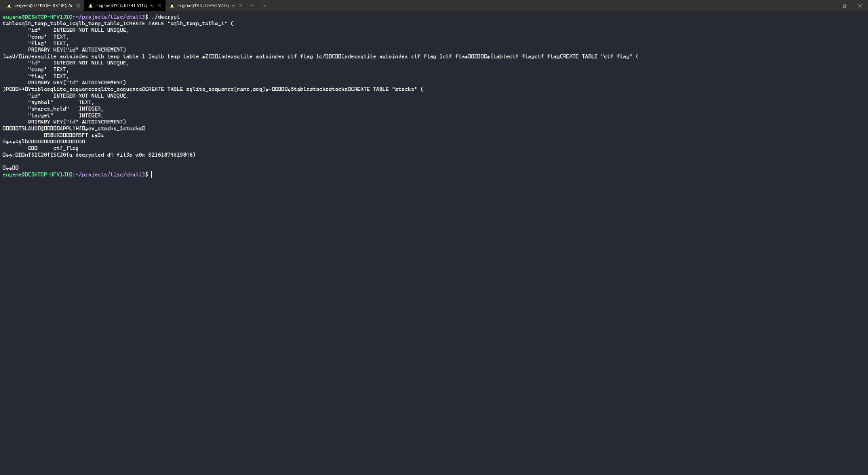Click the Tux penguin icon on the first tab

tap(9, 5)
